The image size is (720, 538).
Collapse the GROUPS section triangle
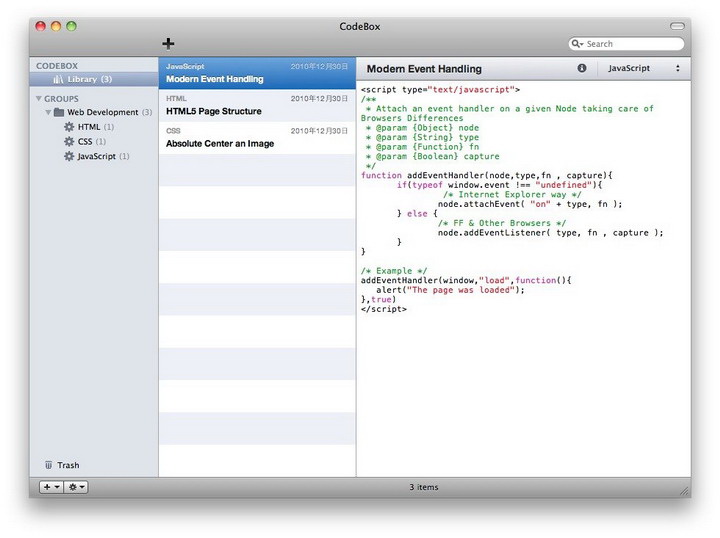pos(38,99)
